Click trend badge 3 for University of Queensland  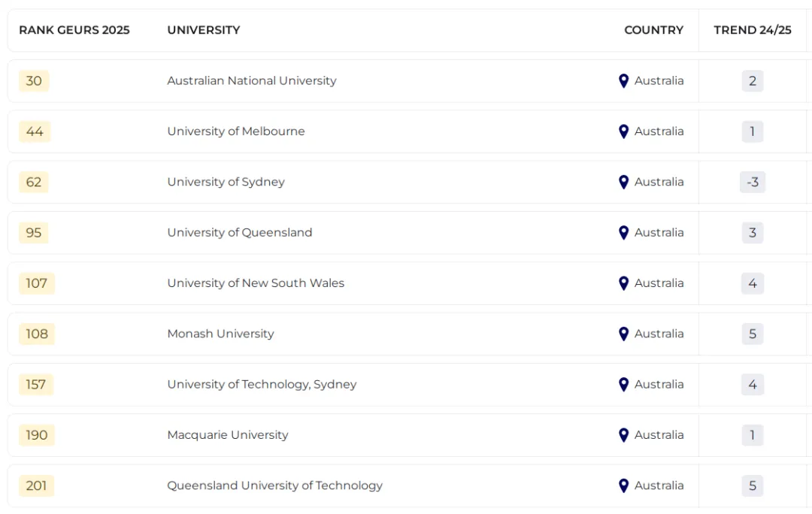pos(753,233)
